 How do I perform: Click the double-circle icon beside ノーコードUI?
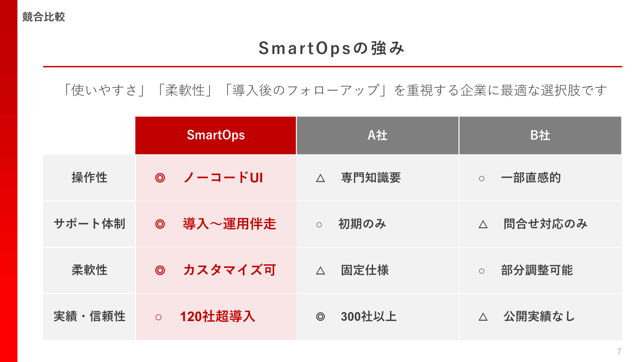[160, 178]
